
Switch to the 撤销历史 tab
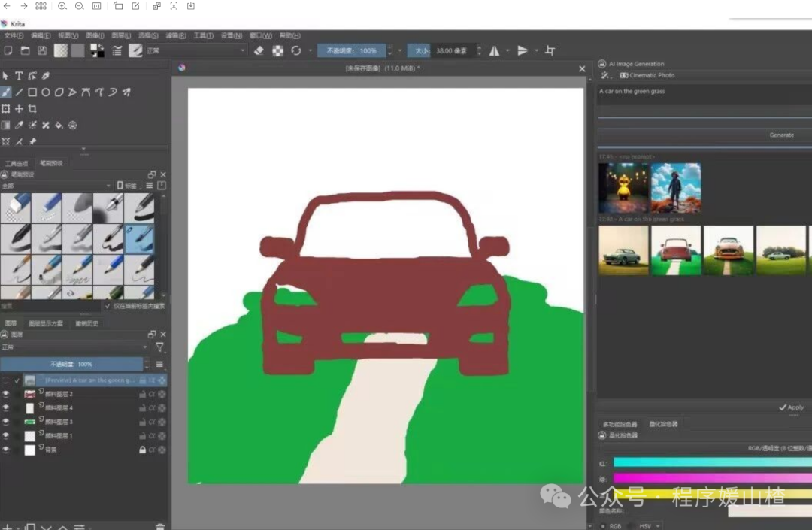click(86, 323)
